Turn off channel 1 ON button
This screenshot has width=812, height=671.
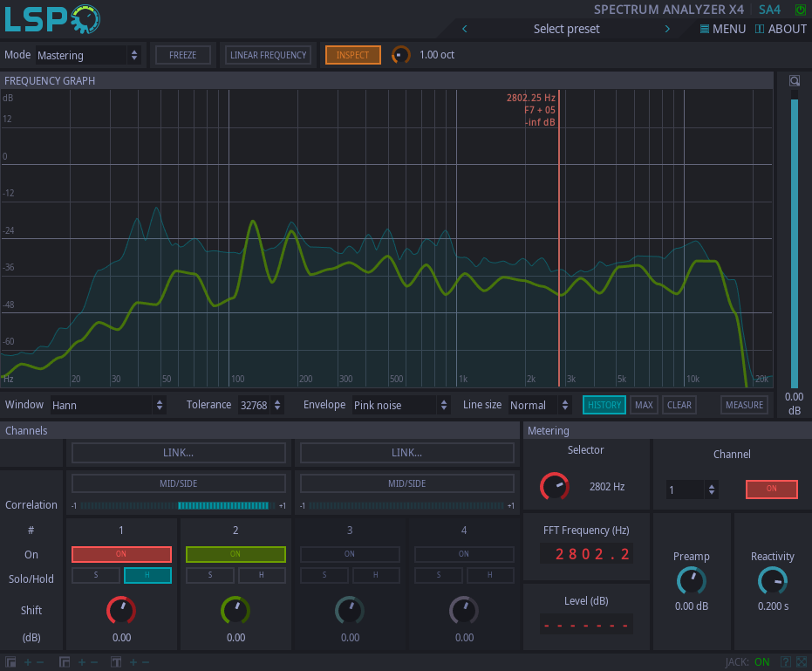click(x=121, y=554)
